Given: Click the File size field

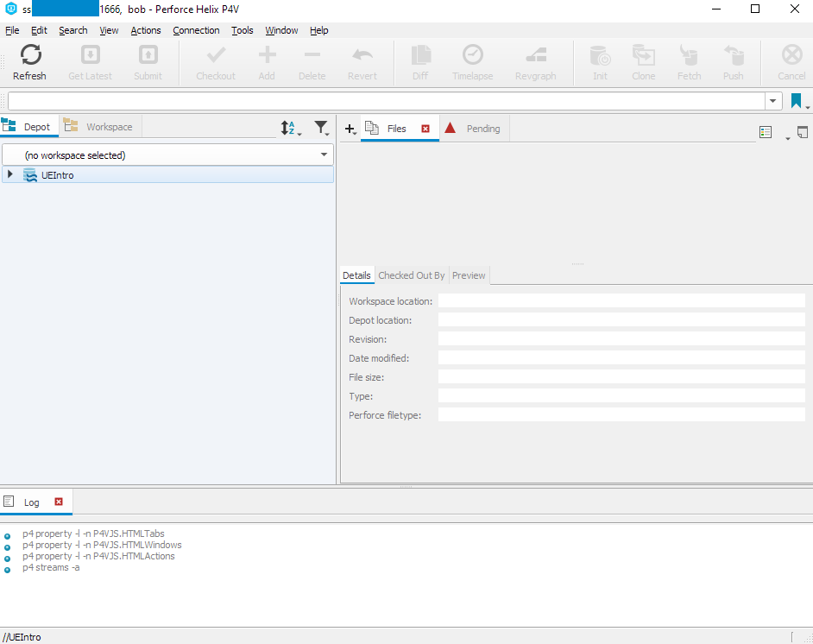Looking at the screenshot, I should (x=621, y=377).
